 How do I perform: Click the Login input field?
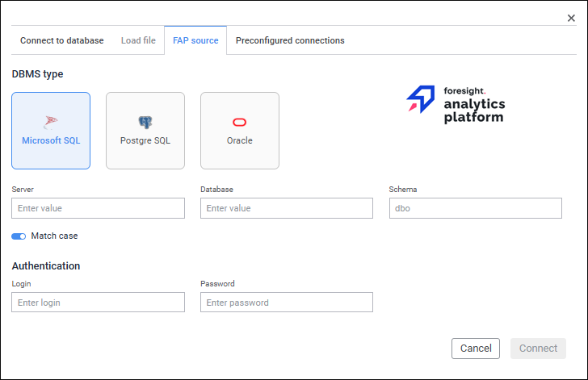click(x=99, y=303)
